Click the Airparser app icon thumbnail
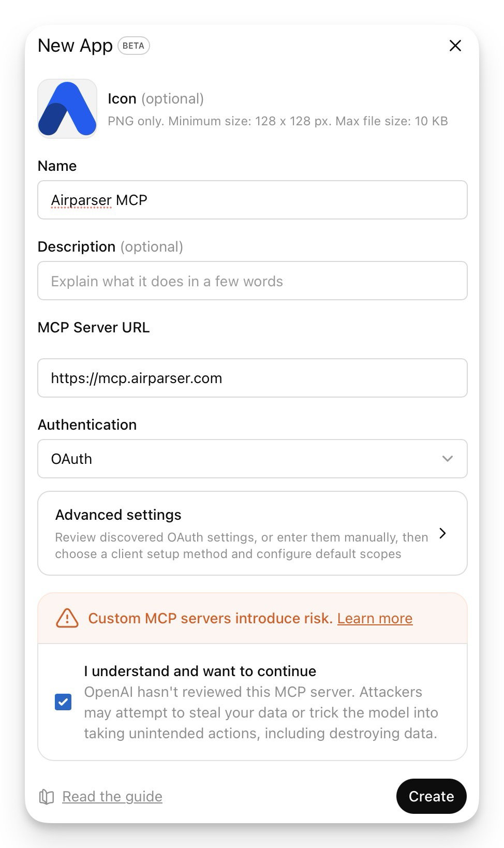The image size is (504, 848). click(x=67, y=109)
